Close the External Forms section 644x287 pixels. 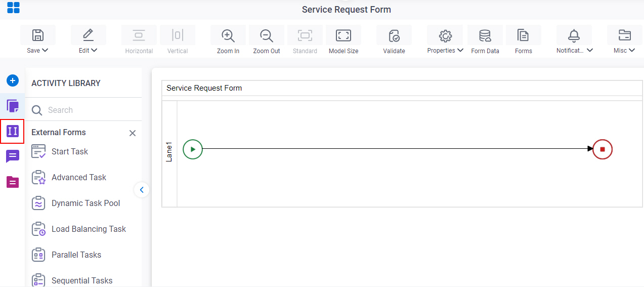(133, 133)
